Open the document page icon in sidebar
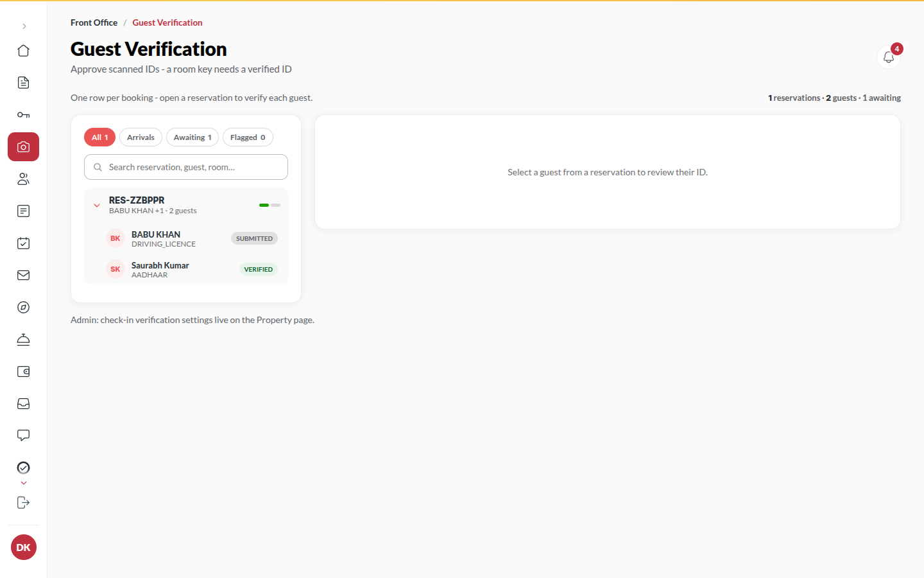The image size is (924, 578). tap(24, 83)
